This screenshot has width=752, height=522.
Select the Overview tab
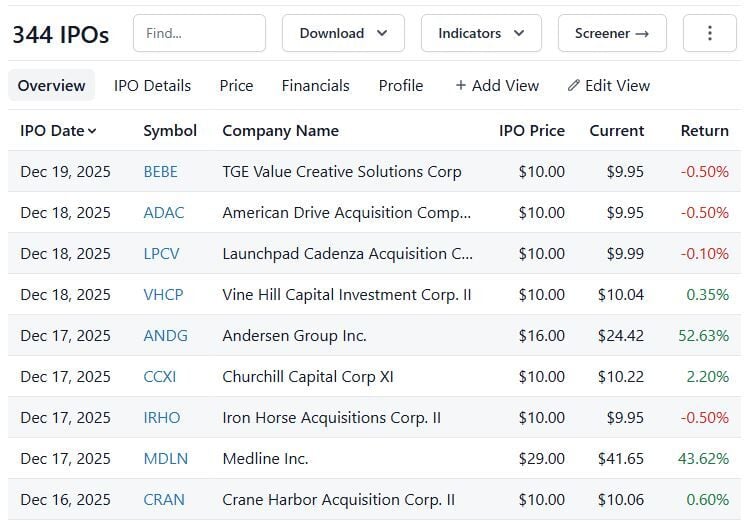tap(51, 86)
